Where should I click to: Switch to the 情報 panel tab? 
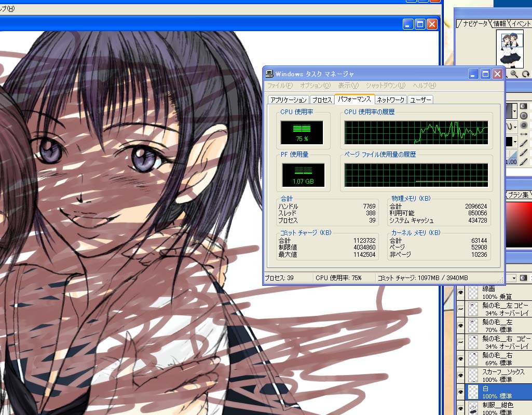(499, 23)
